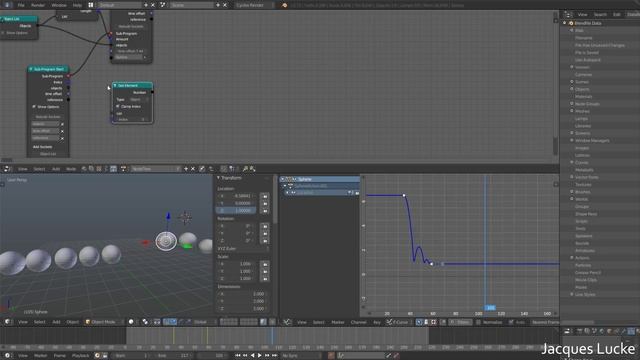
Task: Unlink the node tree with X icon
Action: pyautogui.click(x=193, y=169)
